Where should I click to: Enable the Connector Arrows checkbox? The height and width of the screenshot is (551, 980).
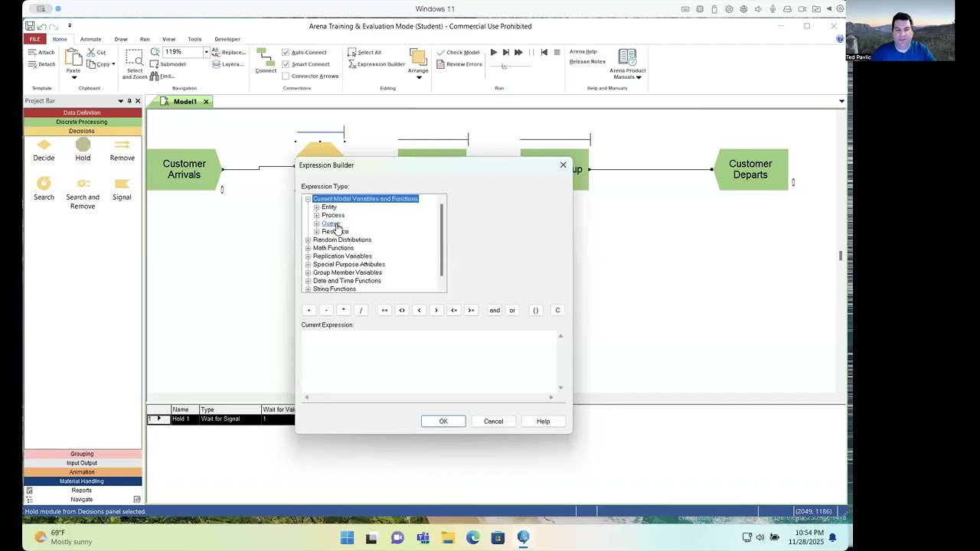coord(286,76)
